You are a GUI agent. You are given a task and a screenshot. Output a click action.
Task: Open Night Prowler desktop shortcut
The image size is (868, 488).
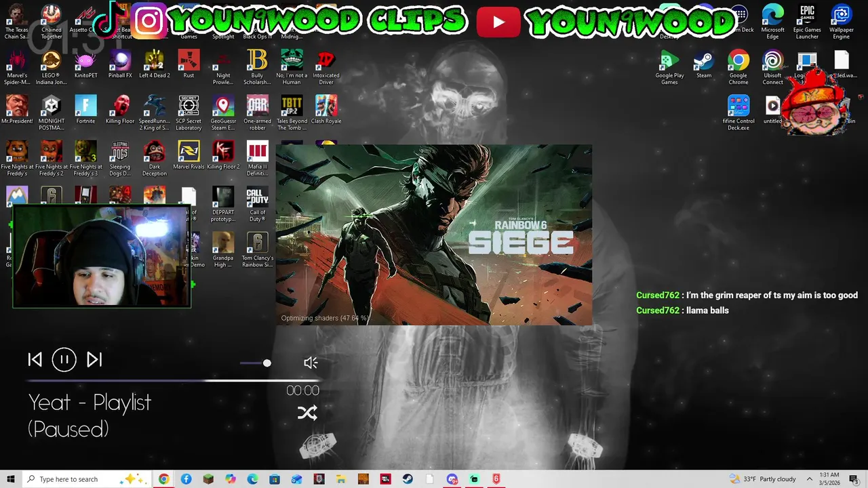coord(223,68)
